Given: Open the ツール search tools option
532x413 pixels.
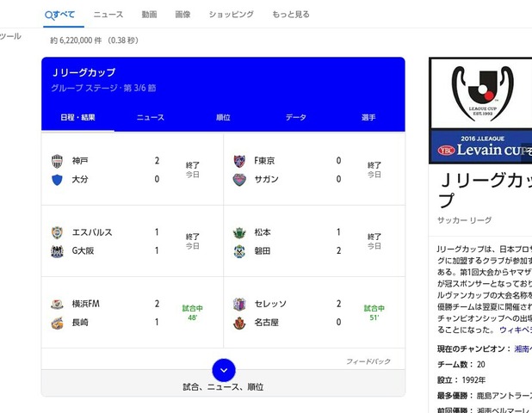Looking at the screenshot, I should coord(10,36).
